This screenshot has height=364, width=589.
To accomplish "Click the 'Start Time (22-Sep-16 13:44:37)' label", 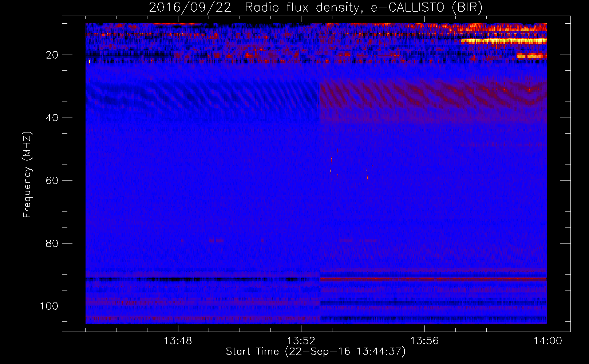I will point(316,352).
